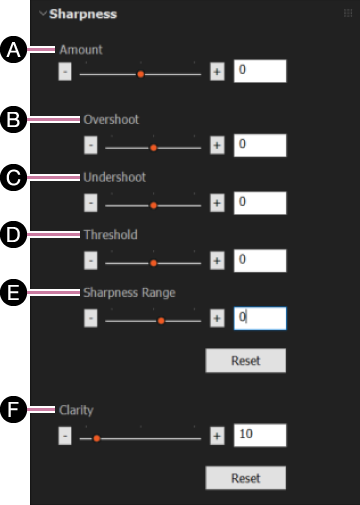The image size is (360, 505).
Task: Click the Threshold value field
Action: click(x=260, y=261)
